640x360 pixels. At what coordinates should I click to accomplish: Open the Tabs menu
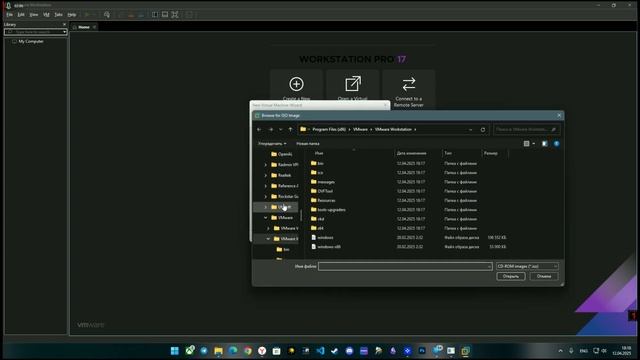[58, 15]
